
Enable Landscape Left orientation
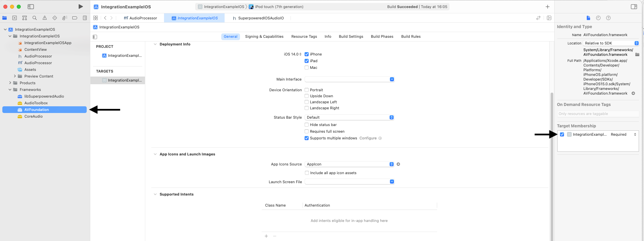(x=307, y=102)
